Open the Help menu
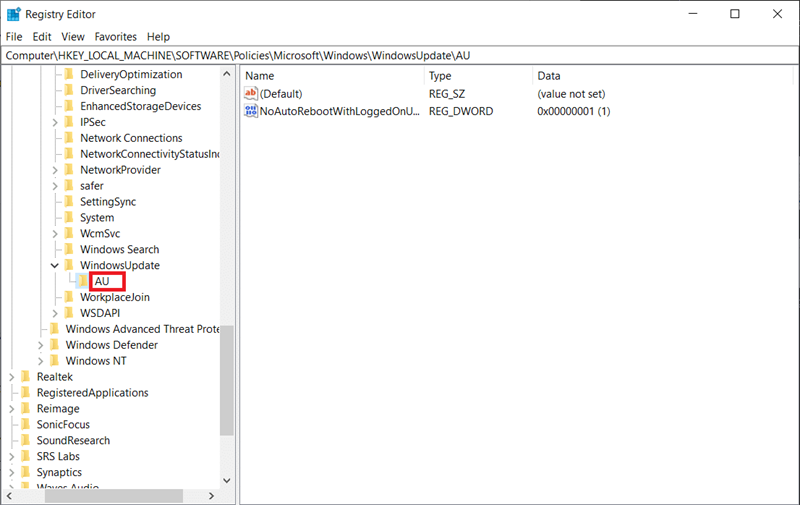The image size is (801, 506). [x=158, y=37]
